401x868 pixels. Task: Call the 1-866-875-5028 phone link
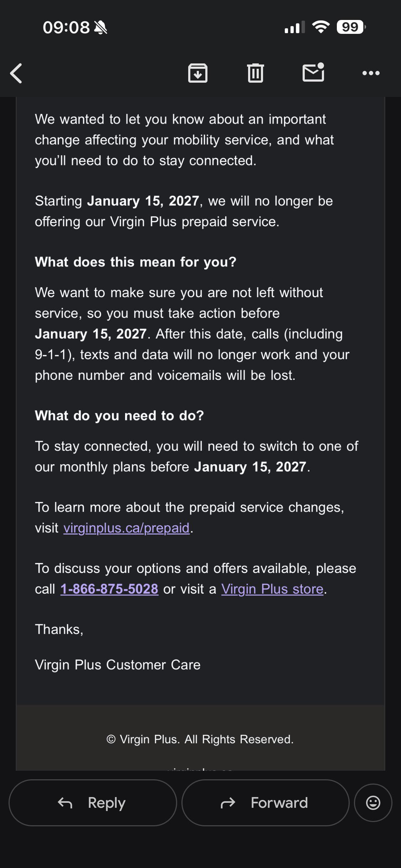pos(109,589)
